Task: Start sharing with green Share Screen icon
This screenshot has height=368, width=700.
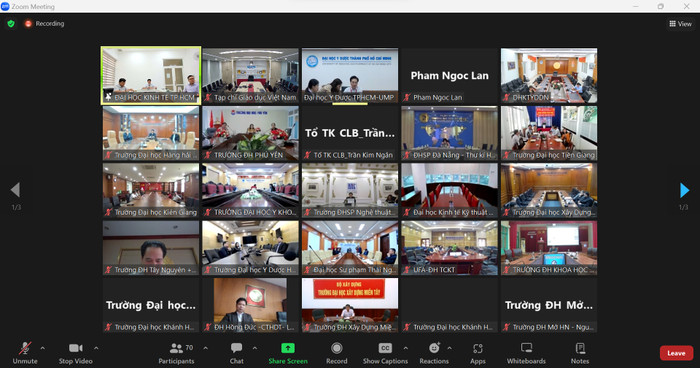Action: point(288,348)
